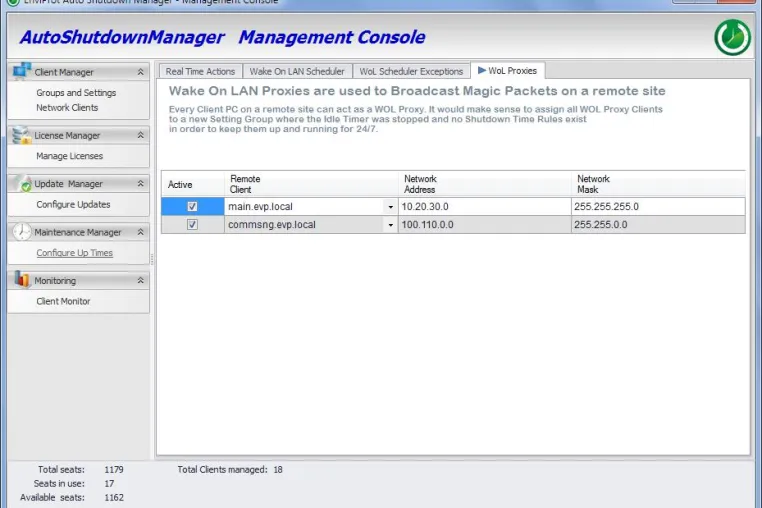The image size is (762, 508).
Task: Open Client Monitor
Action: pyautogui.click(x=63, y=301)
